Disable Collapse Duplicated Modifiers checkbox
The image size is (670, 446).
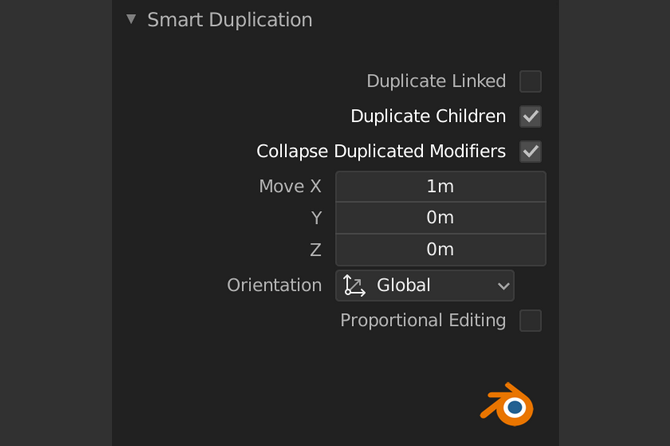point(530,152)
